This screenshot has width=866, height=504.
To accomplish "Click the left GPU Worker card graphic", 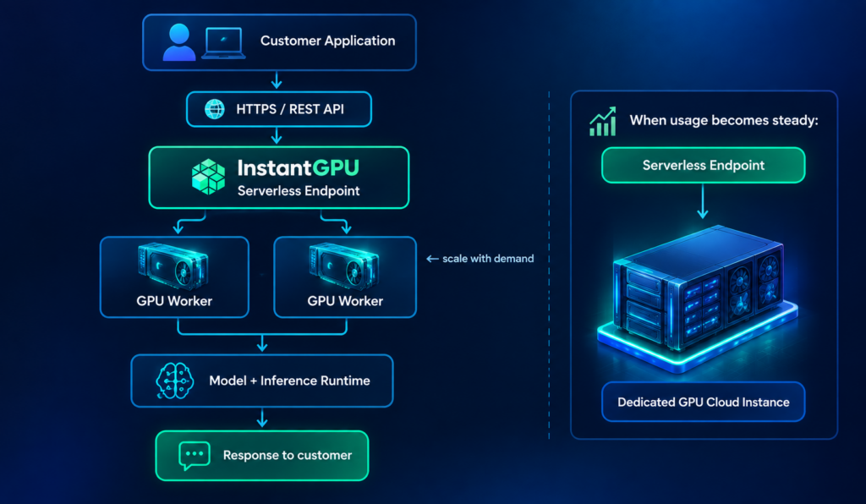I will pos(173,266).
